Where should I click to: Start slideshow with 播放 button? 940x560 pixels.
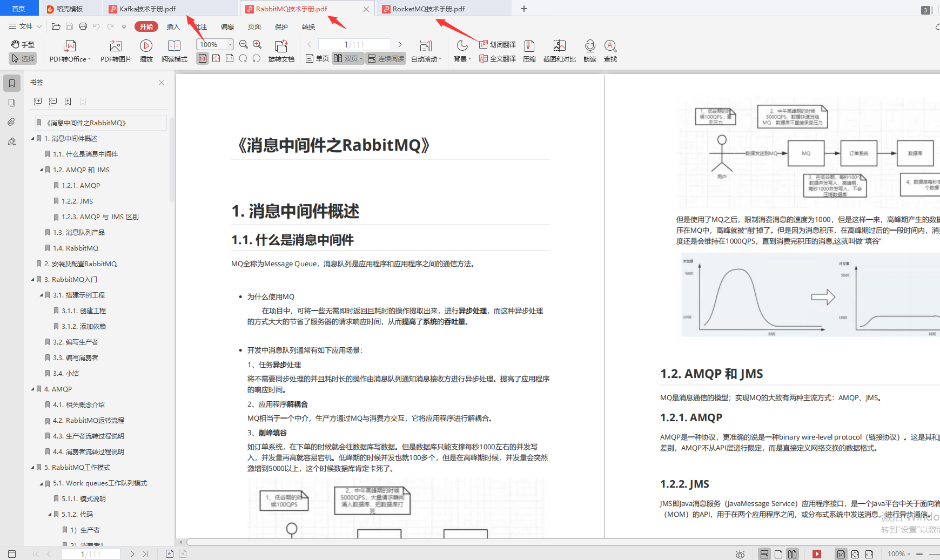tap(146, 51)
